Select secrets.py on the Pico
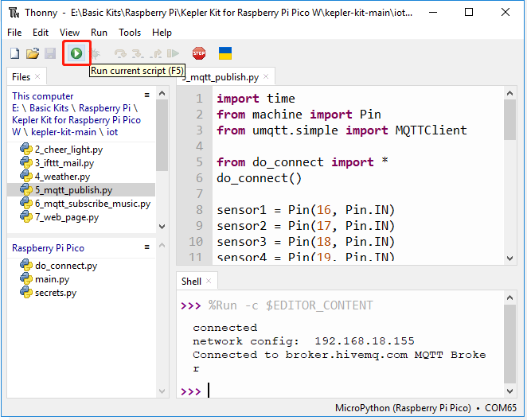The image size is (527, 420). click(81, 293)
